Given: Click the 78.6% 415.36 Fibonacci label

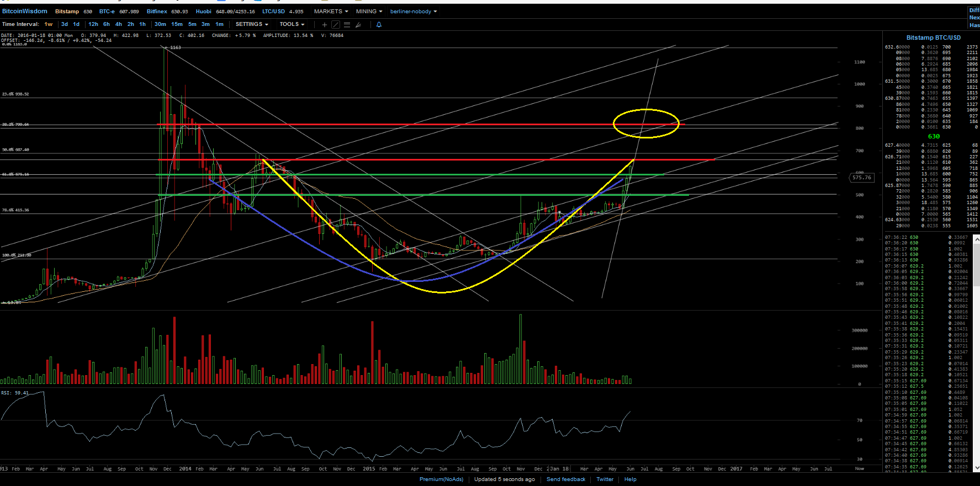Looking at the screenshot, I should pos(15,210).
